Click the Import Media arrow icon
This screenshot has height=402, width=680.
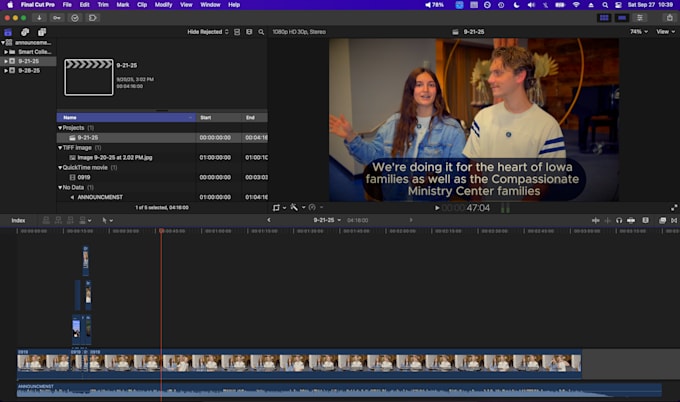39,18
